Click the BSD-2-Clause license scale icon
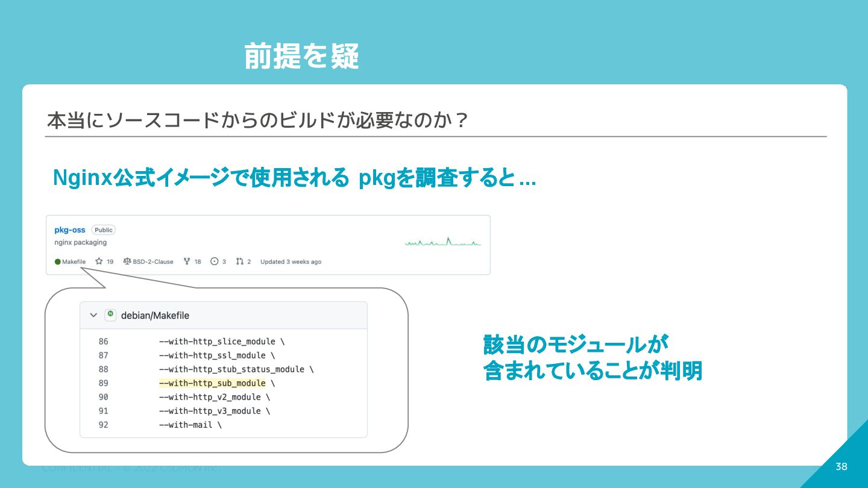This screenshot has width=868, height=488. [127, 261]
